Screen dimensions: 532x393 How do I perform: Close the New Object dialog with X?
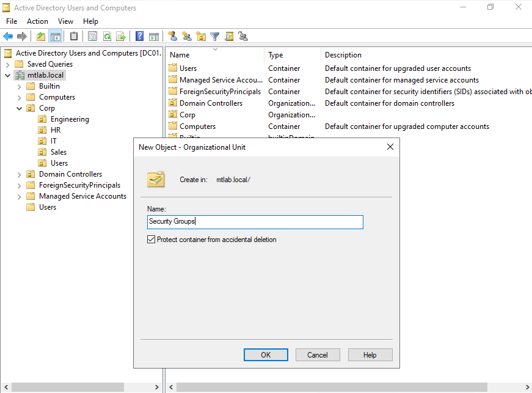tap(390, 147)
